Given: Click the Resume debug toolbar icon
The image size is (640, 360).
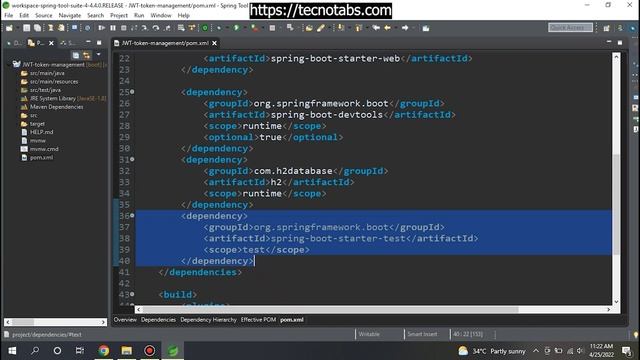Looking at the screenshot, I should click(x=101, y=28).
